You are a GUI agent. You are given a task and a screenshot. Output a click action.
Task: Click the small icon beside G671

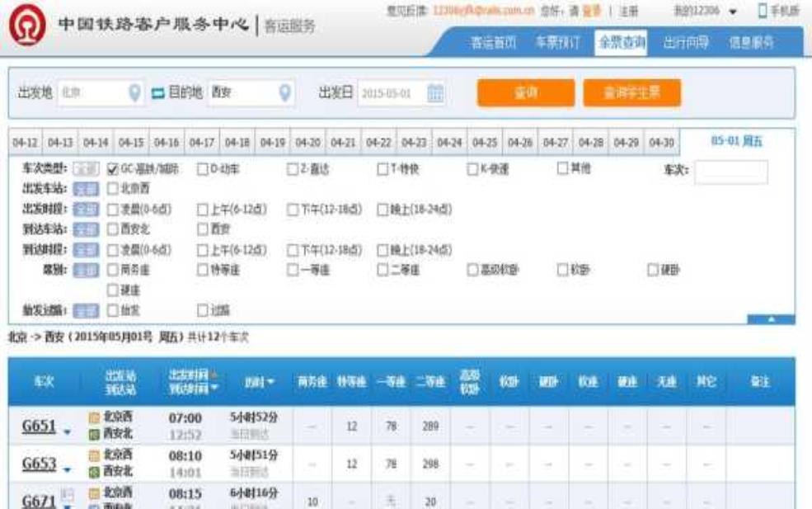[x=68, y=494]
